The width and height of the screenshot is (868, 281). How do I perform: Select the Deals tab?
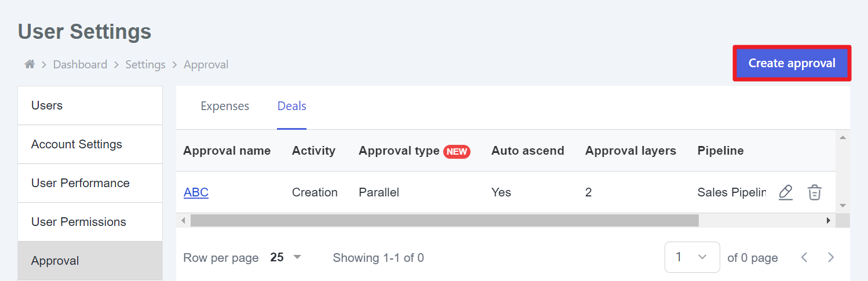click(292, 106)
